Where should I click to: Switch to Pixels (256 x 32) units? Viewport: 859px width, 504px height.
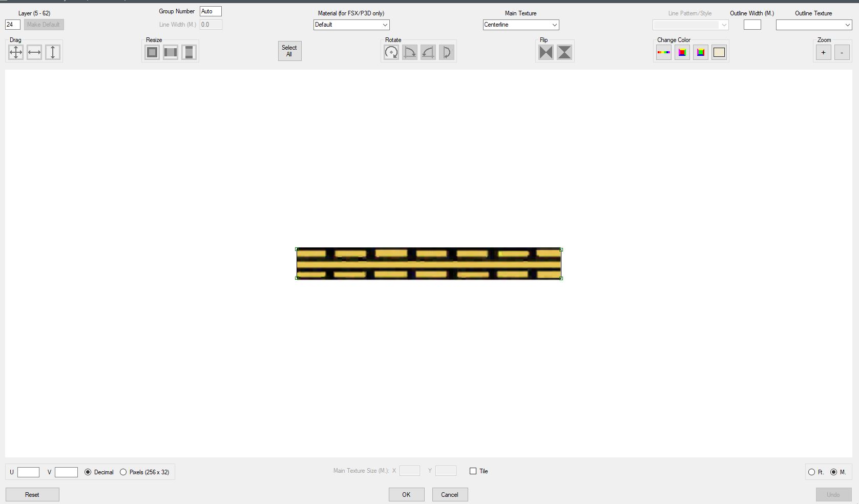[123, 472]
